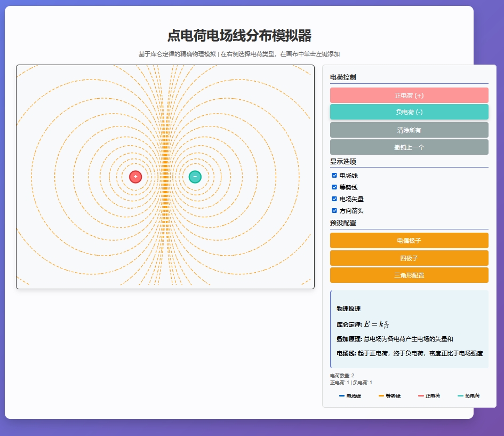Click the red positive charge on canvas

[x=135, y=177]
